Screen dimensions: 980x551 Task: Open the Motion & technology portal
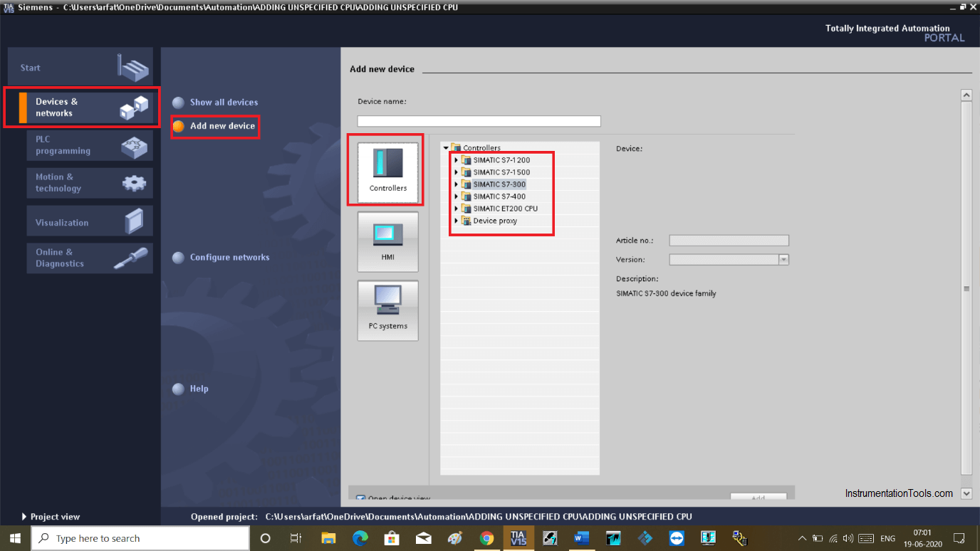(90, 183)
